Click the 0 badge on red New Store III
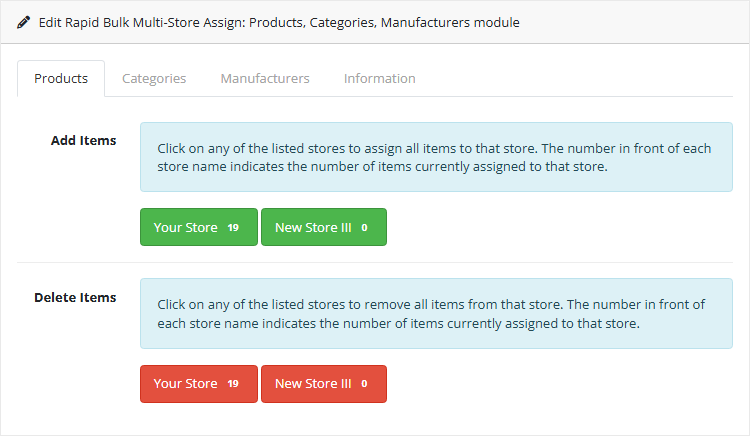This screenshot has height=436, width=750. pyautogui.click(x=365, y=384)
